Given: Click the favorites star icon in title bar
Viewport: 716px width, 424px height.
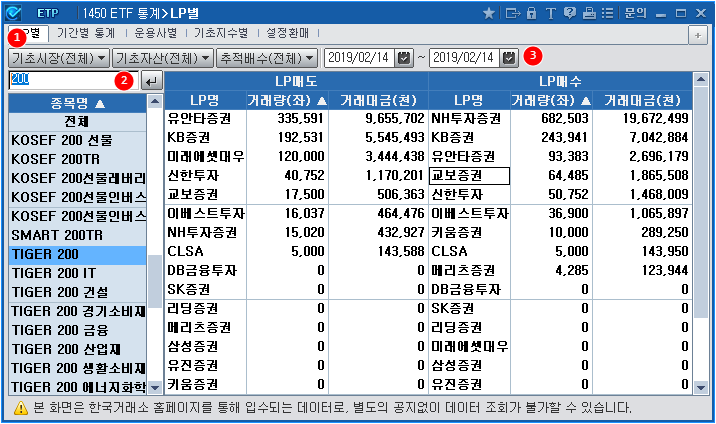Looking at the screenshot, I should coord(489,13).
